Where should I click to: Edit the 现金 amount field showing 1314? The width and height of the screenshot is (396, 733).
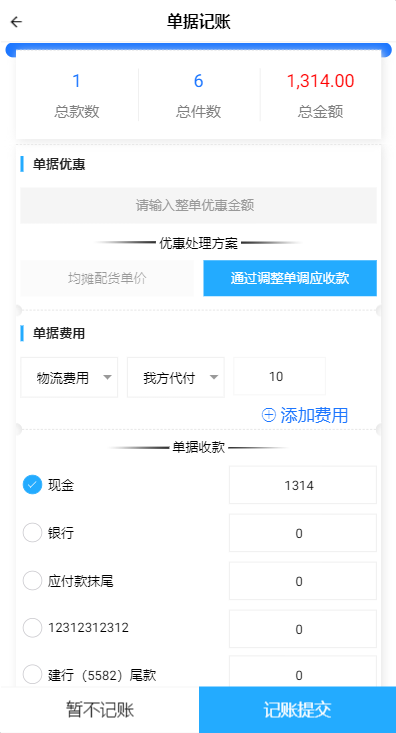[303, 485]
